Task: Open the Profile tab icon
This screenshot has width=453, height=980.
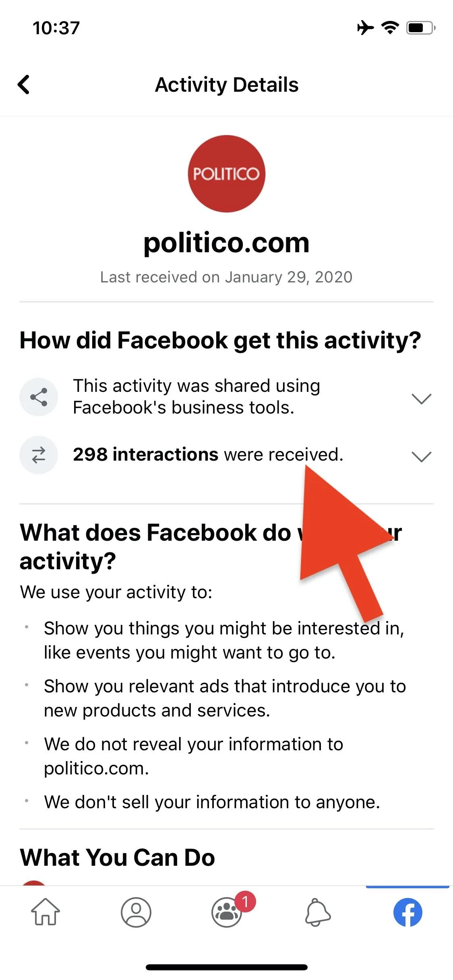Action: click(136, 912)
